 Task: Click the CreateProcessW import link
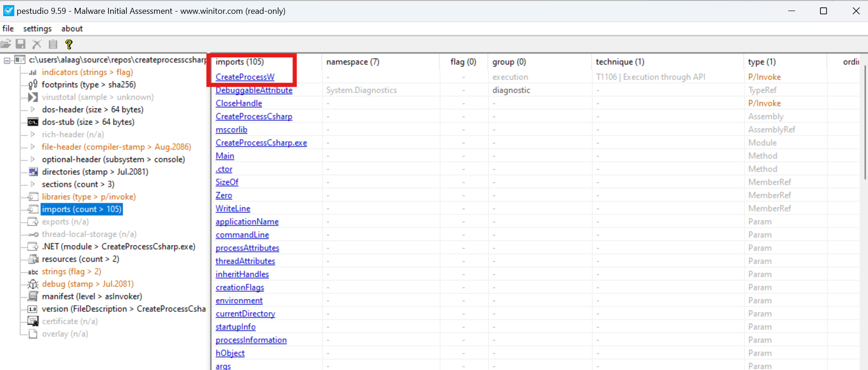pyautogui.click(x=245, y=77)
